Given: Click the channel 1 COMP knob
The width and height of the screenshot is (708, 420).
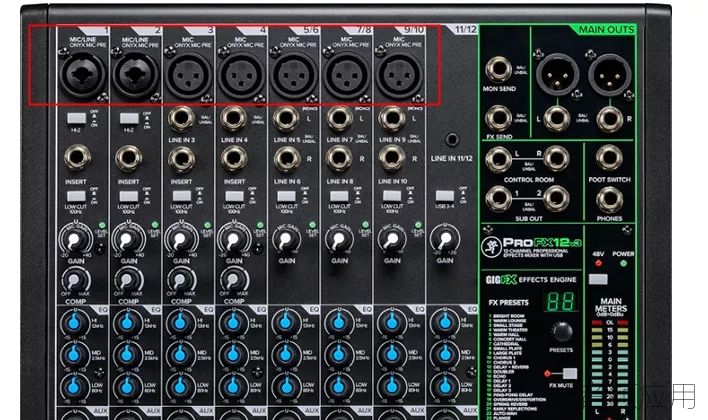Looking at the screenshot, I should coord(75,281).
